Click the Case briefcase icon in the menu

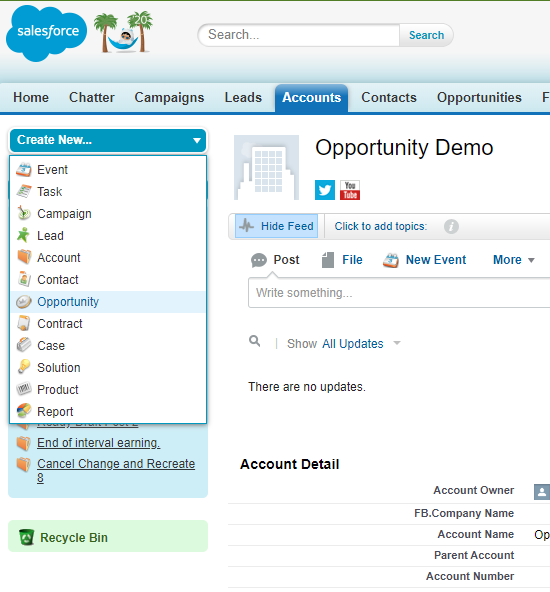click(x=24, y=345)
